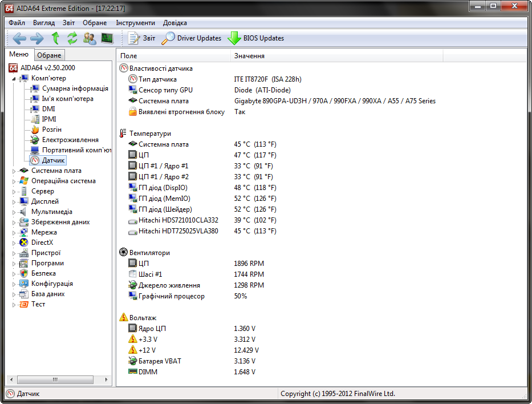Click the Електроживлення icon in tree
Viewport: 532px width, 404px height.
click(x=35, y=140)
